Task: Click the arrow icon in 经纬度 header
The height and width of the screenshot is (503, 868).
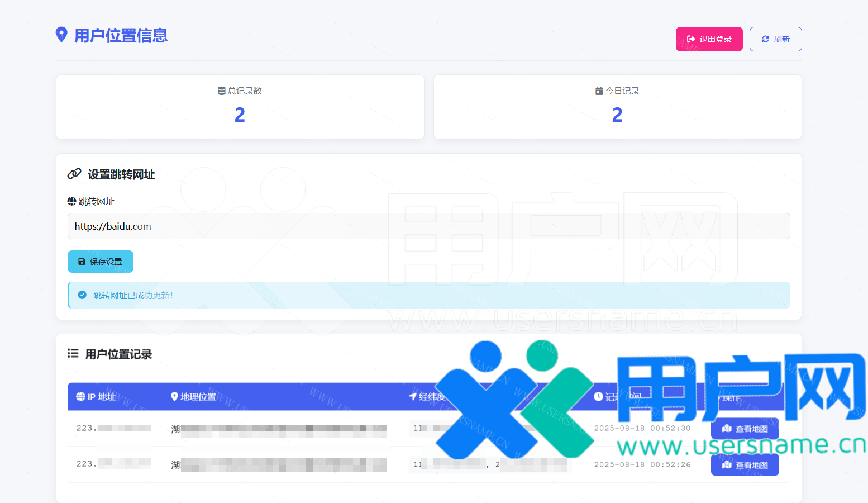Action: pos(413,396)
